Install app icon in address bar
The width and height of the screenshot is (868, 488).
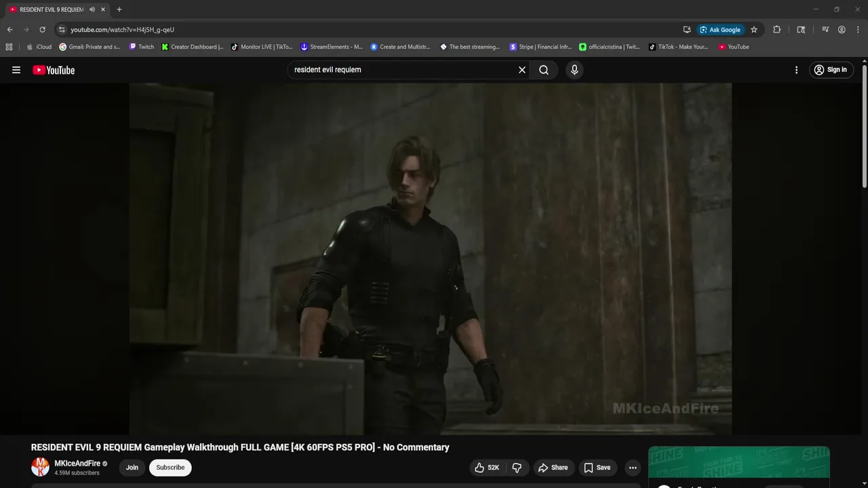coord(687,30)
